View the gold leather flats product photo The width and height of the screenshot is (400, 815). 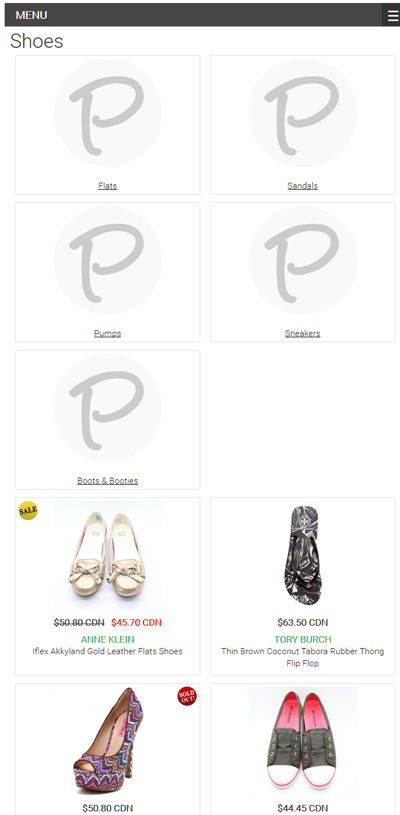108,555
